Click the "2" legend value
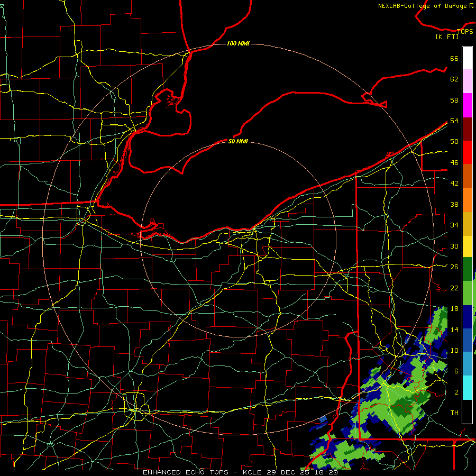The height and width of the screenshot is (476, 476). 456,392
